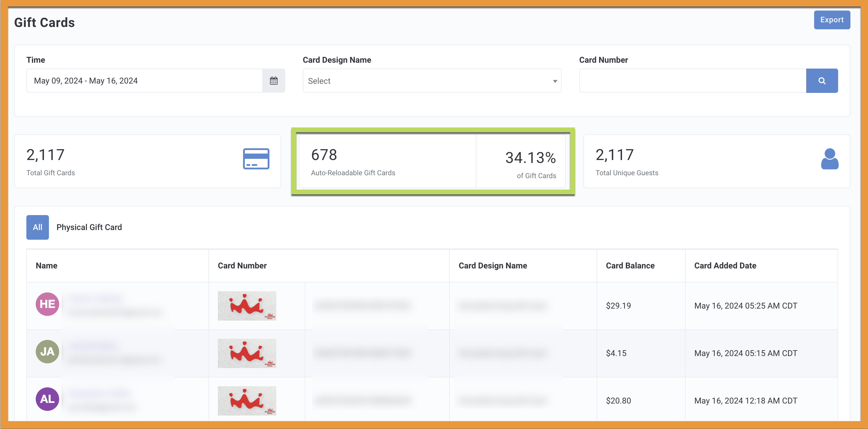Image resolution: width=868 pixels, height=429 pixels.
Task: Click the AL guest avatar
Action: click(x=47, y=399)
